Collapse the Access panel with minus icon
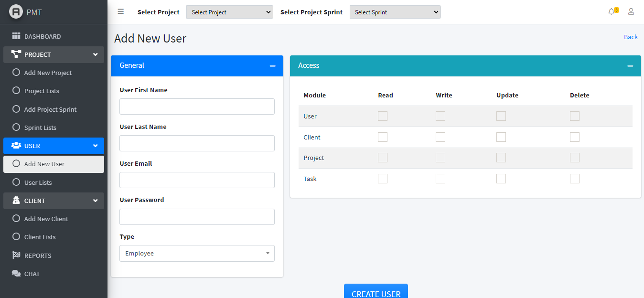This screenshot has height=298, width=644. [x=630, y=66]
